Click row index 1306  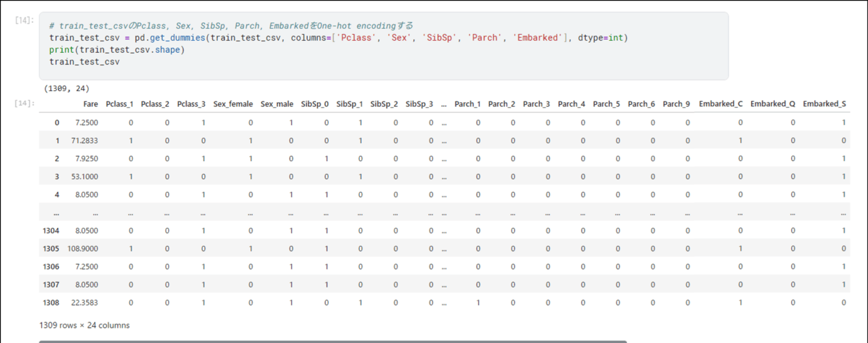(51, 266)
